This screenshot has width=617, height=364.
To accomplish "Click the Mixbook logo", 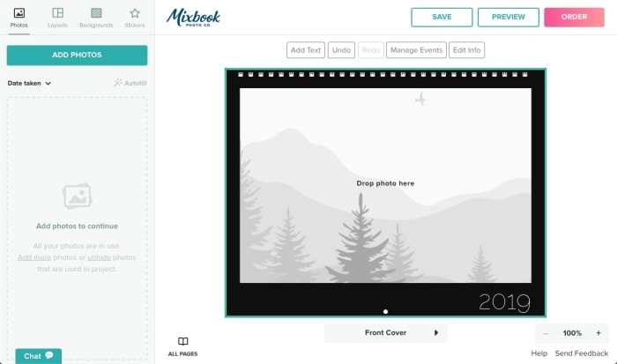I will (x=193, y=17).
